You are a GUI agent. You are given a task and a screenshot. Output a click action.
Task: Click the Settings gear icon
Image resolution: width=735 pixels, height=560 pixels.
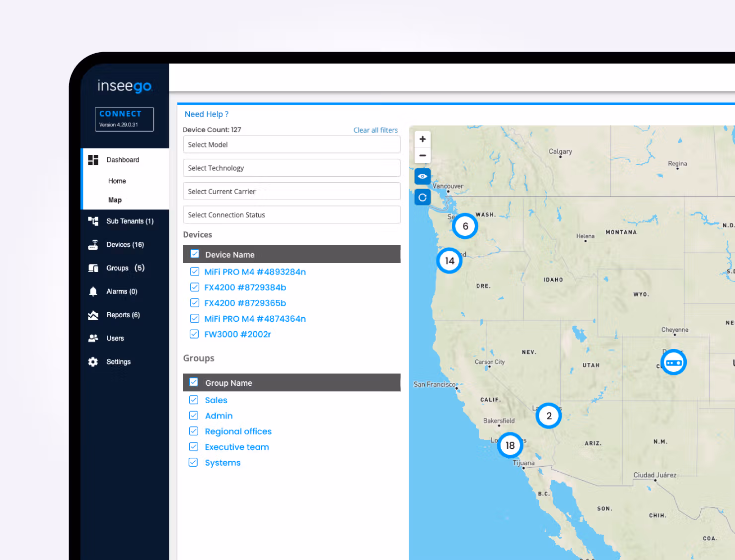[93, 362]
